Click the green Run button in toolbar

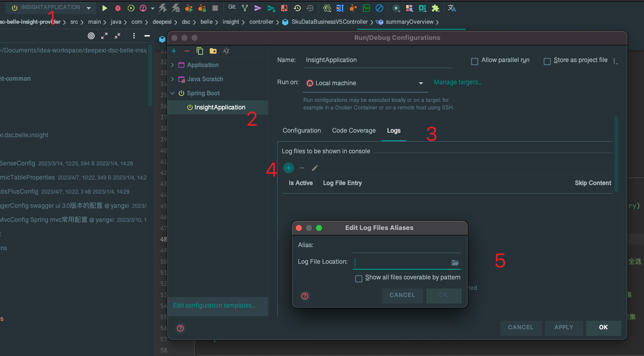click(105, 8)
